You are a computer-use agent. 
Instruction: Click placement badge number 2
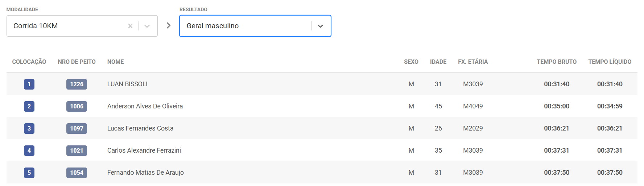29,106
